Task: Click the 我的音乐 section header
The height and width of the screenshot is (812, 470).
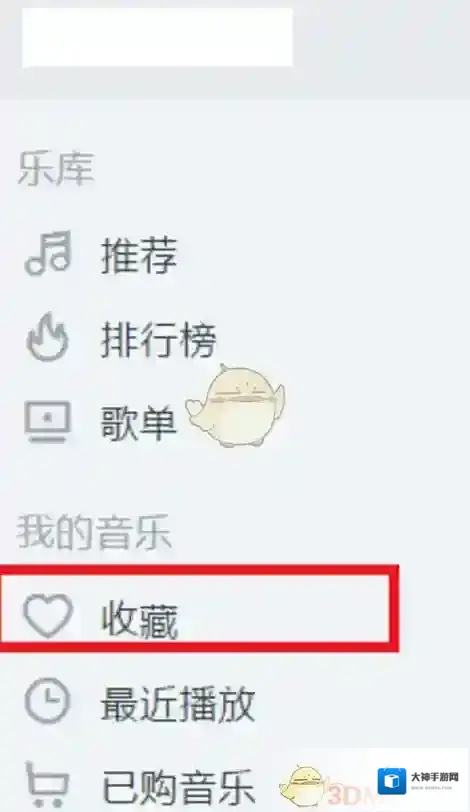Action: click(x=94, y=532)
